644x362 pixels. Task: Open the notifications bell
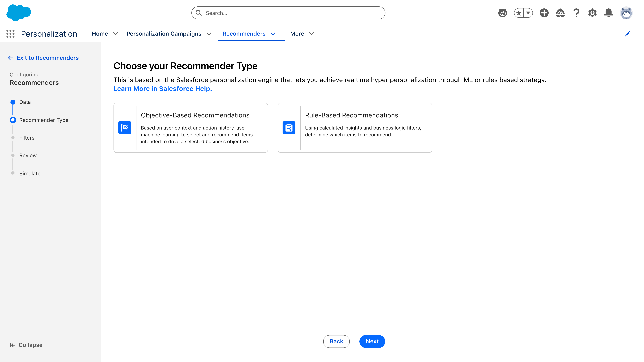[x=608, y=13]
